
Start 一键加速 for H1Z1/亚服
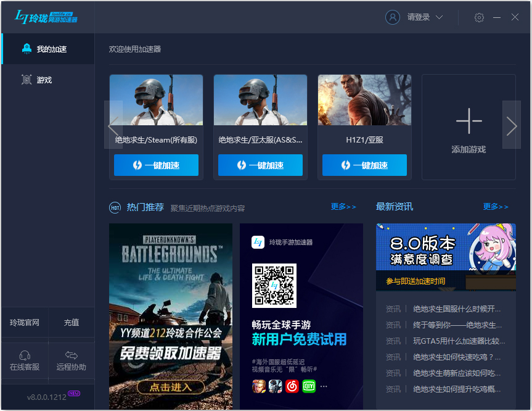(x=364, y=165)
